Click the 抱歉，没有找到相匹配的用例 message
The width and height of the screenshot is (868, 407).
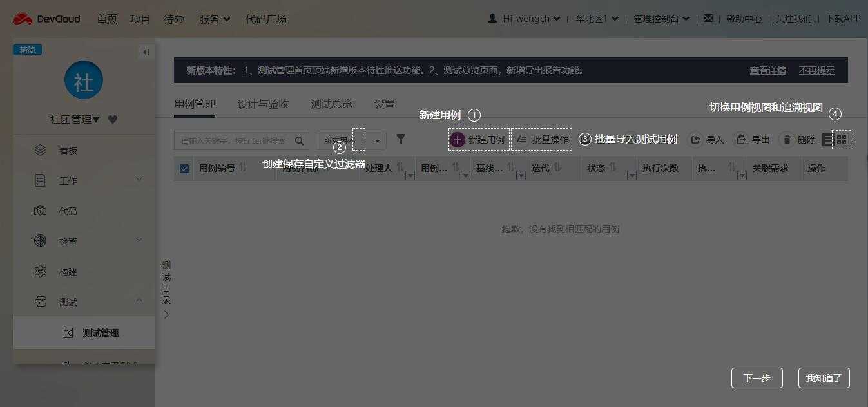[x=561, y=229]
